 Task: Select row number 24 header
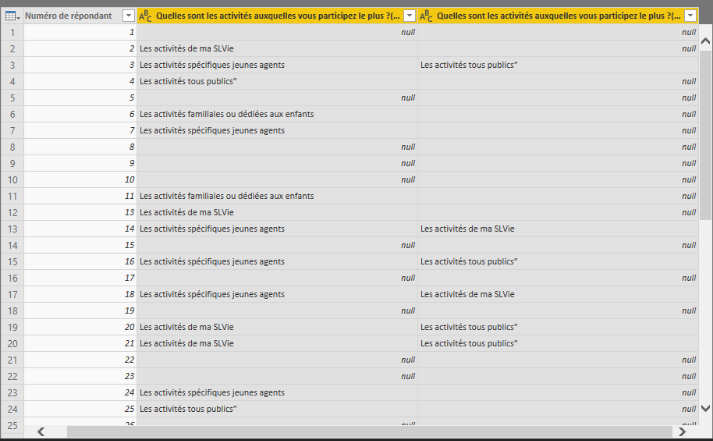[x=12, y=409]
